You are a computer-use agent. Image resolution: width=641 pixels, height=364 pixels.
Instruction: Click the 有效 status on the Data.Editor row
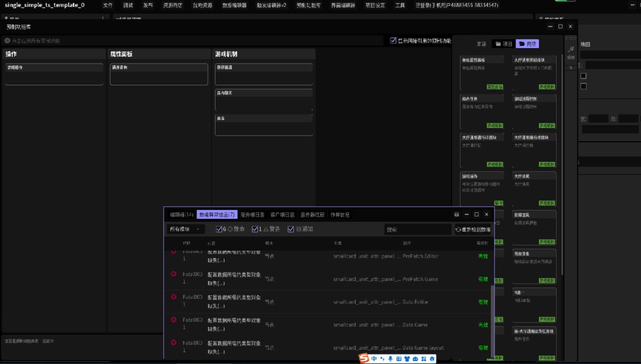pyautogui.click(x=483, y=302)
